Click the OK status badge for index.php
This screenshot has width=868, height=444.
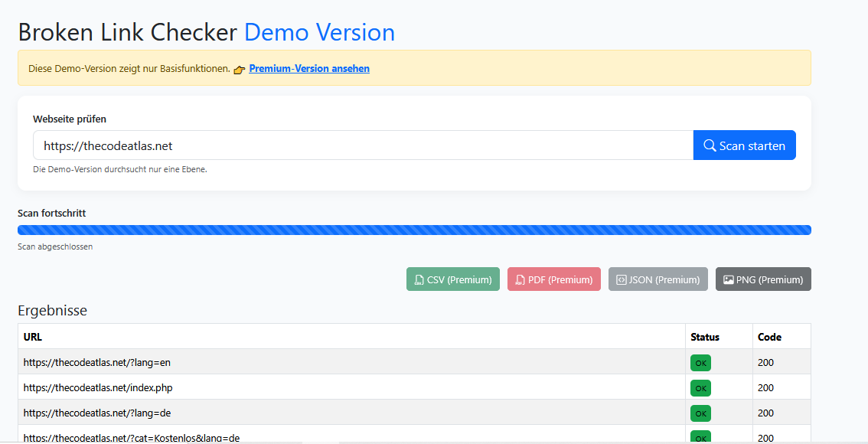point(700,388)
